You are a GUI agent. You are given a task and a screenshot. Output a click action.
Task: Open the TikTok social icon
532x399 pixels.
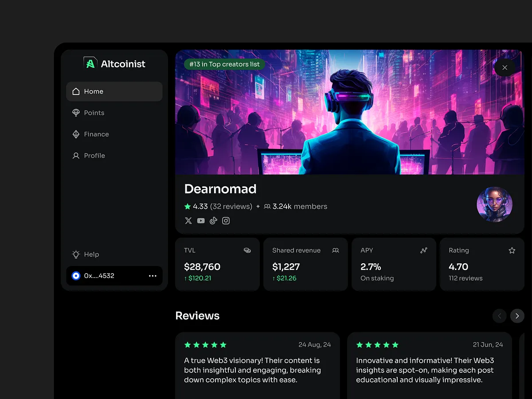[213, 220]
